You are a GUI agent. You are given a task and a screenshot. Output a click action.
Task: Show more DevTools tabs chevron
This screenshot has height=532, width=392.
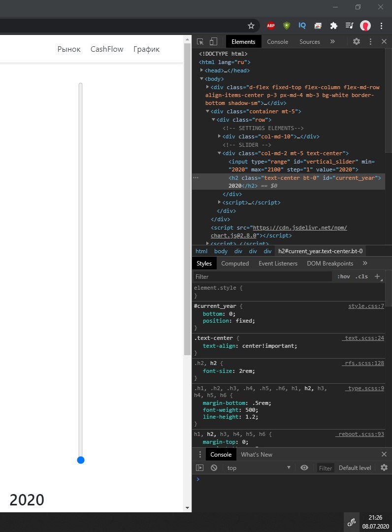332,41
